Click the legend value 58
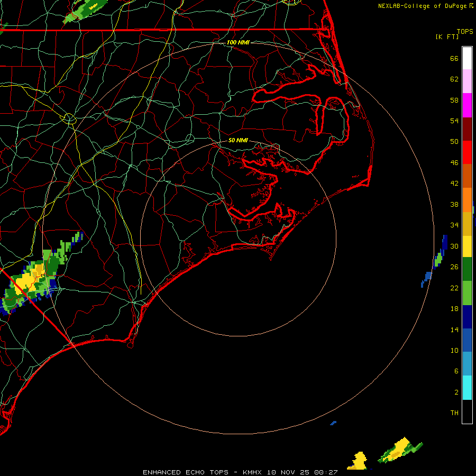 pyautogui.click(x=454, y=100)
